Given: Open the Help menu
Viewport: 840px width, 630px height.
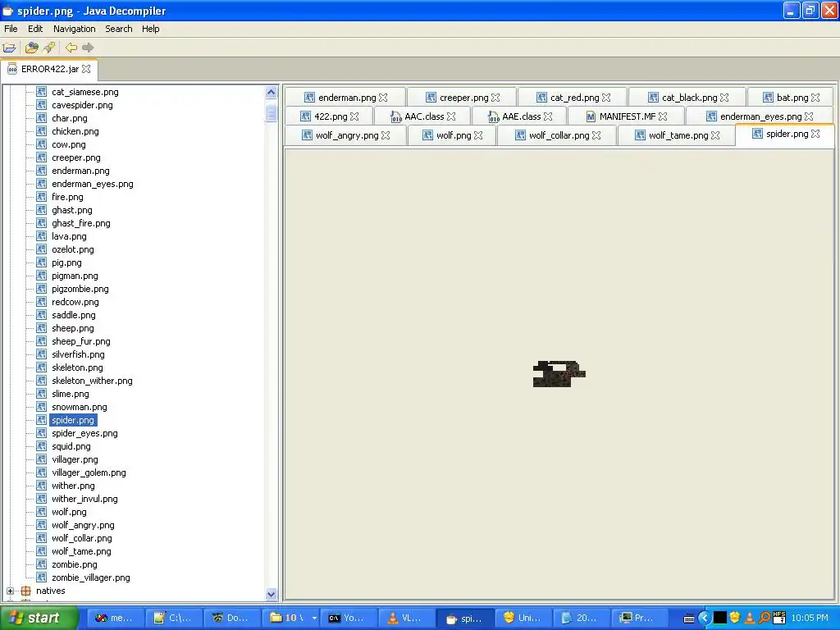Looking at the screenshot, I should [x=151, y=29].
